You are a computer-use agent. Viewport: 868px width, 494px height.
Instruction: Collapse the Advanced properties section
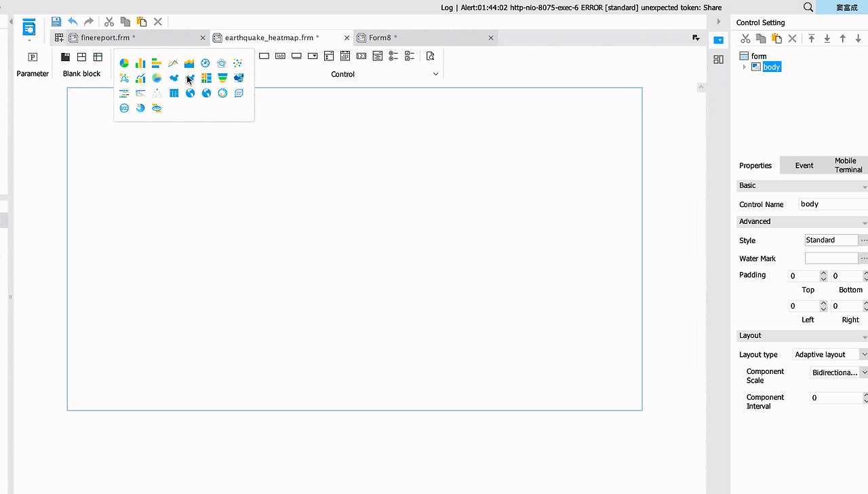[864, 221]
